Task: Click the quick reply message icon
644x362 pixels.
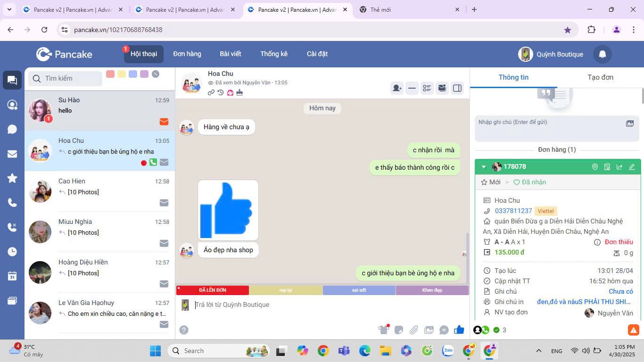Action: click(444, 330)
